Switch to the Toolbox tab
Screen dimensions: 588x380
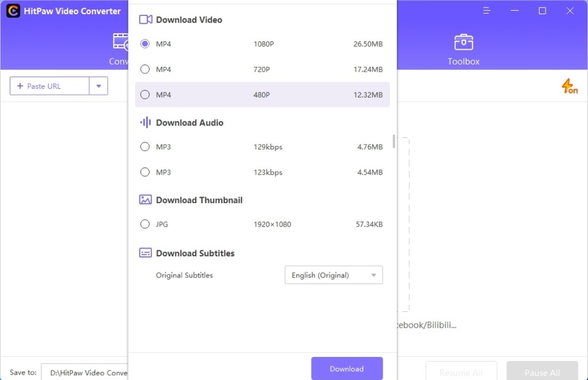(x=464, y=50)
